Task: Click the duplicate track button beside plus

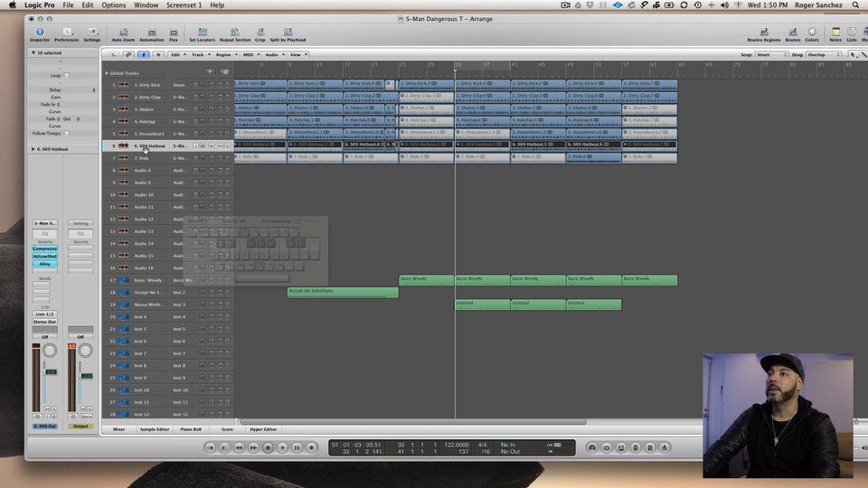Action: point(225,72)
